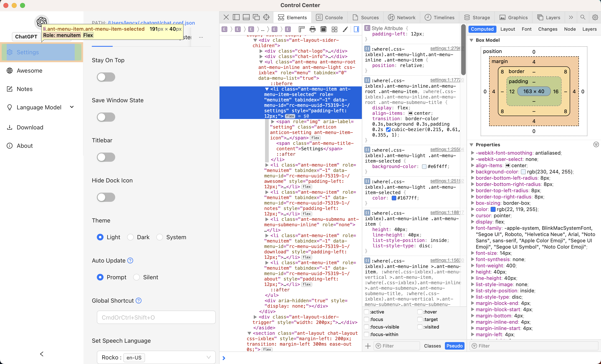Open inspector settings gear
This screenshot has width=601, height=364.
pyautogui.click(x=595, y=17)
